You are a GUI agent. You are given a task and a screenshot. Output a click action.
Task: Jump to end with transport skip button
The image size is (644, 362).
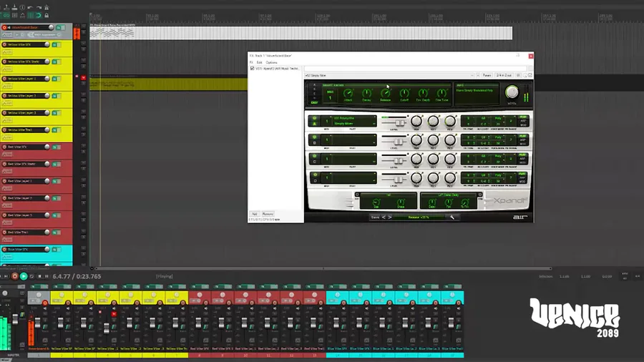(x=6, y=277)
